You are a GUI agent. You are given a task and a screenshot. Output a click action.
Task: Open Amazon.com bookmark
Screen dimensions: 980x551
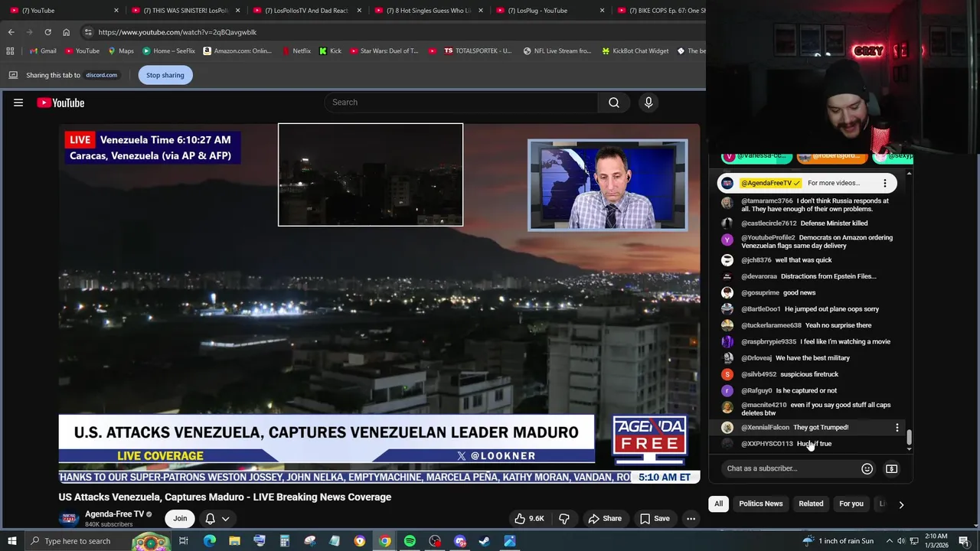237,51
